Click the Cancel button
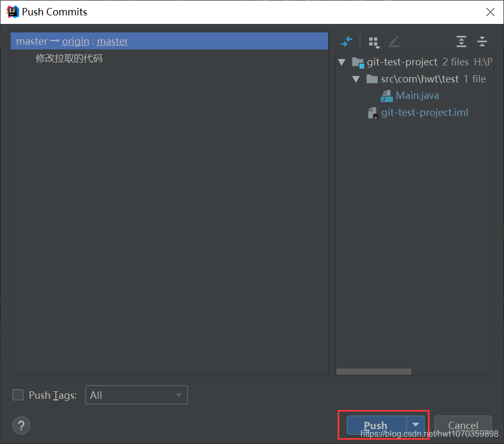Image resolution: width=504 pixels, height=444 pixels. pyautogui.click(x=463, y=425)
